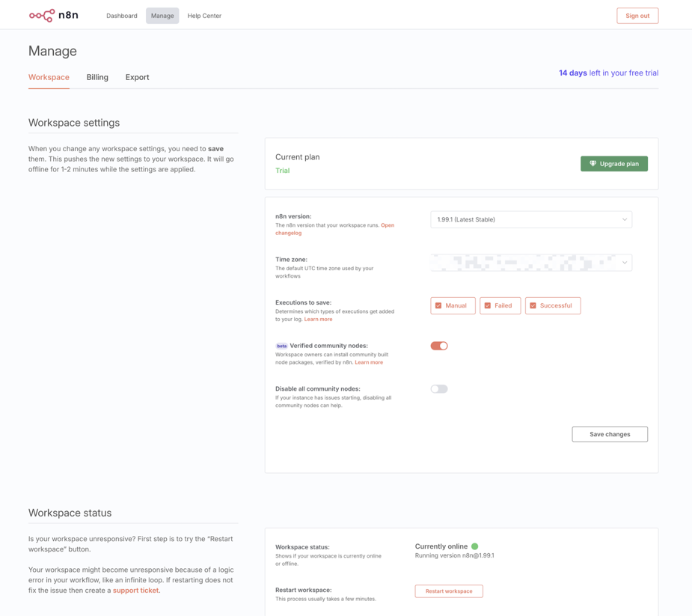Click Running version n8n@1.99.1 text

pyautogui.click(x=455, y=555)
